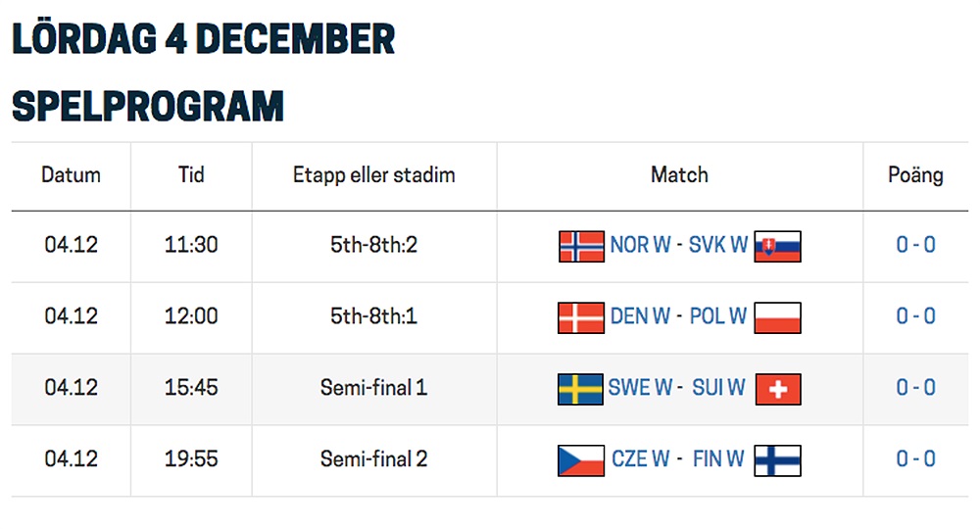The height and width of the screenshot is (529, 980).
Task: Open the CZE W team link
Action: click(641, 458)
